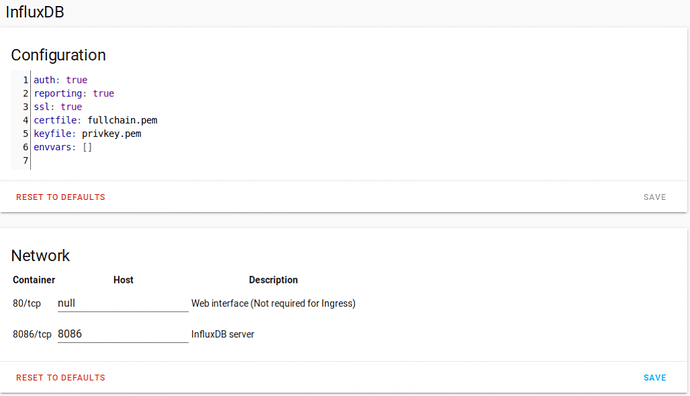Image resolution: width=690 pixels, height=396 pixels.
Task: Click the Network card heading
Action: 40,256
